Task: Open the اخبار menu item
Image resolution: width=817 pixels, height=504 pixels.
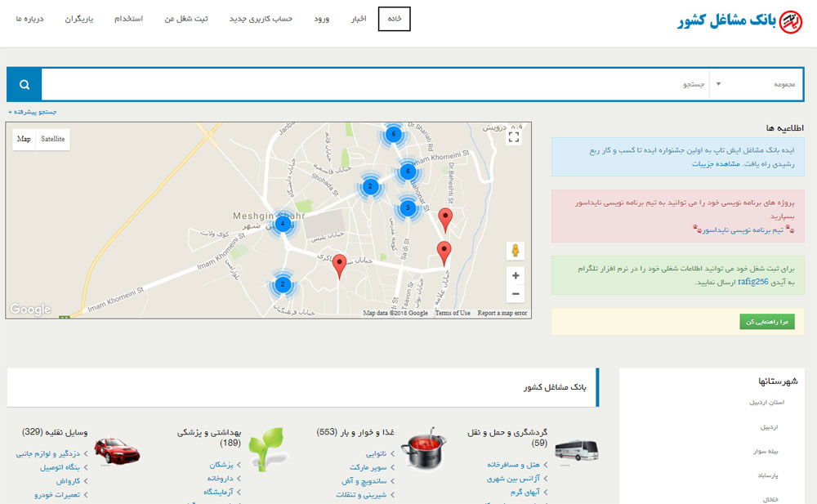Action: [358, 19]
